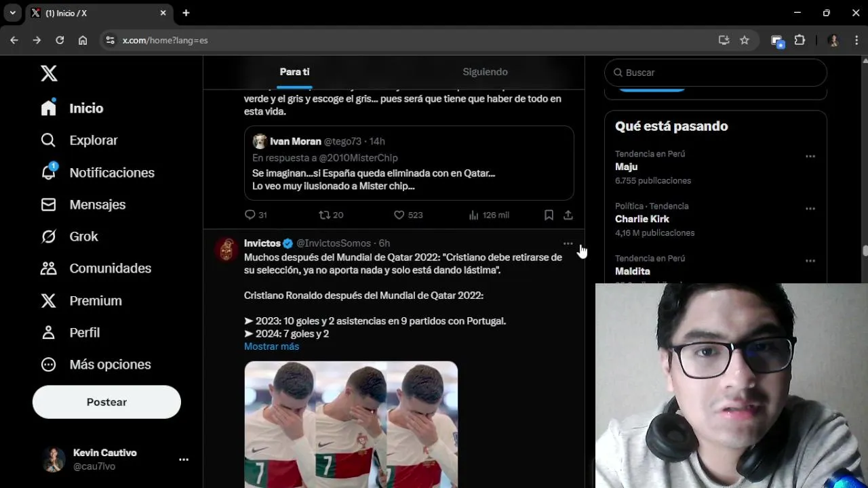This screenshot has height=488, width=868.
Task: Click the address bar URL
Action: click(x=165, y=40)
